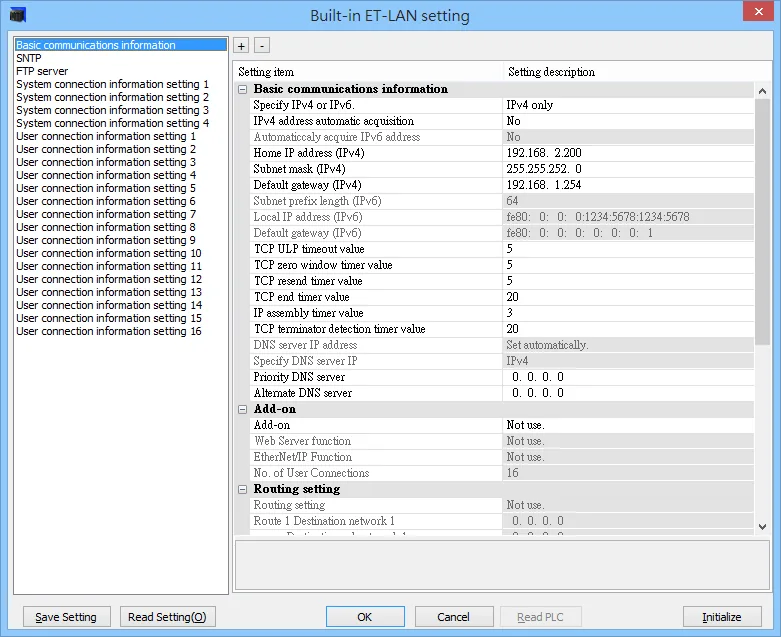Edit the Priority DNS server address
This screenshot has height=637, width=781.
[x=628, y=377]
